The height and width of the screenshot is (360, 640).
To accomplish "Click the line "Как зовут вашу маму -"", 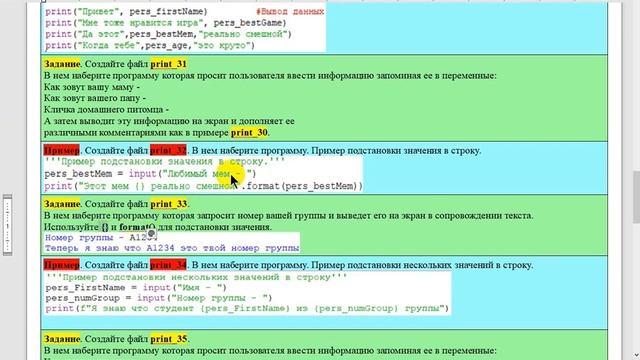I will 92,87.
